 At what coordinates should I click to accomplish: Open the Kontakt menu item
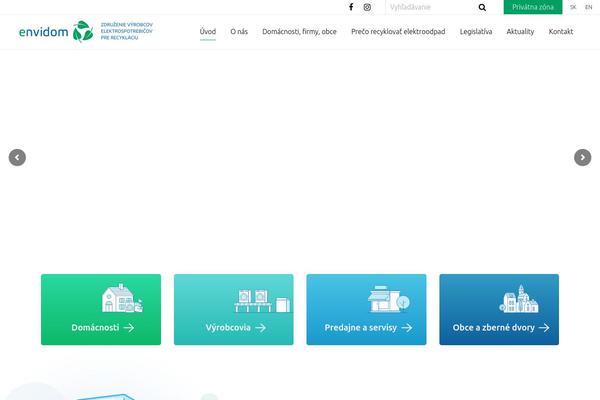click(x=561, y=32)
